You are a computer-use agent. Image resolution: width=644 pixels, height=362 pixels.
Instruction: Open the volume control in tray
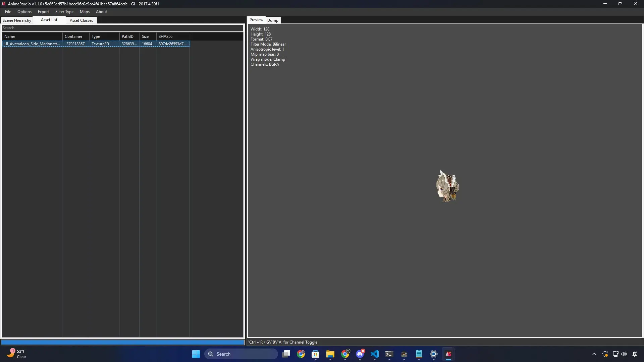(x=624, y=354)
